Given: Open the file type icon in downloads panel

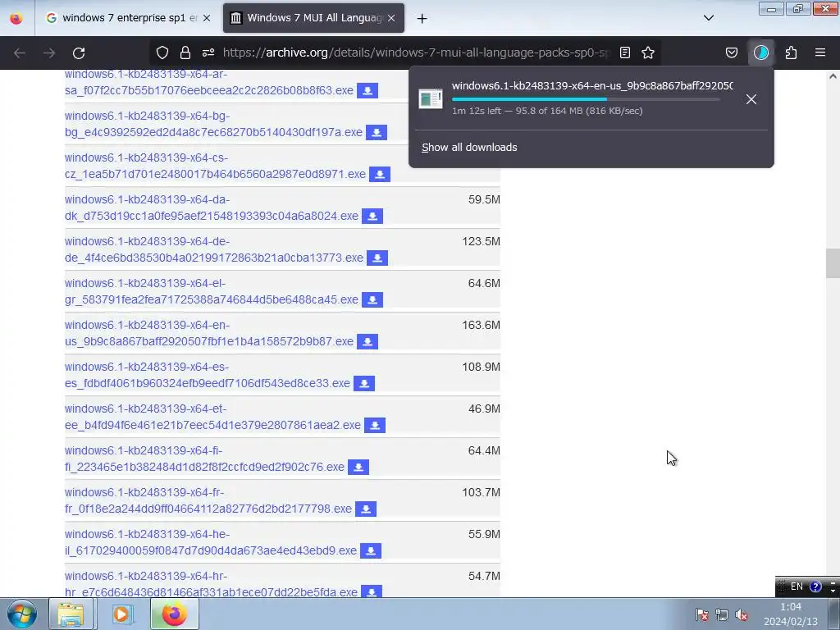Looking at the screenshot, I should click(x=431, y=98).
